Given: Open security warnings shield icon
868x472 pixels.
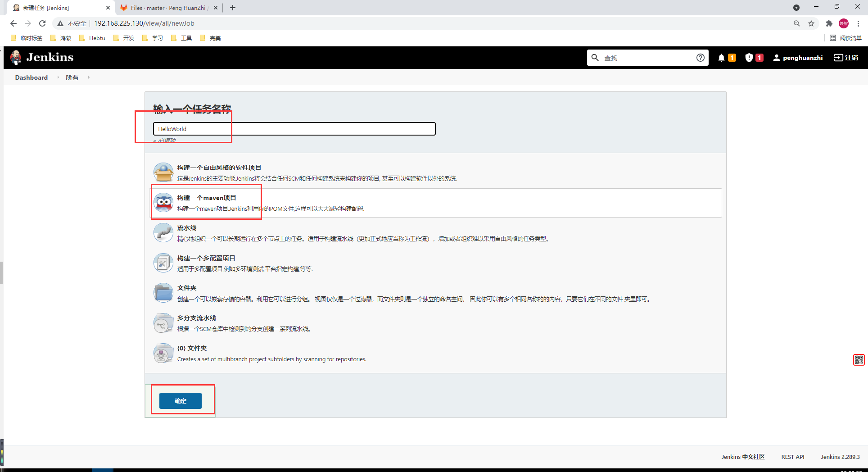Looking at the screenshot, I should click(749, 58).
